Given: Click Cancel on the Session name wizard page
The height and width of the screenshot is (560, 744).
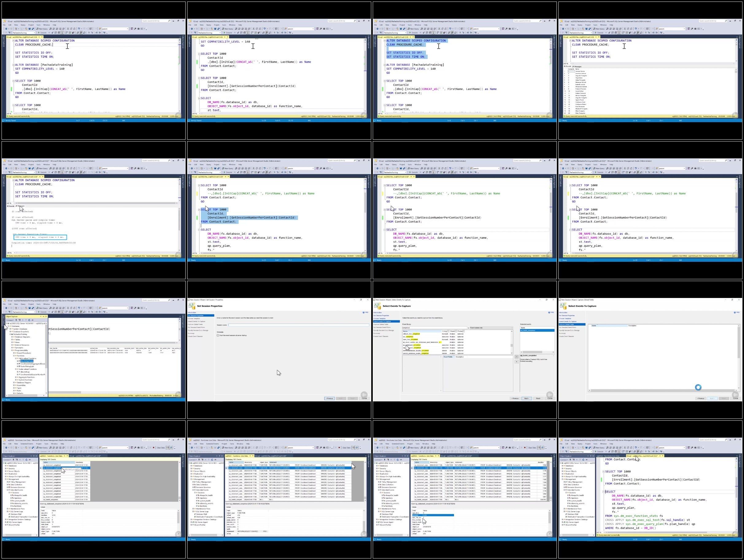Looking at the screenshot, I should [x=364, y=399].
